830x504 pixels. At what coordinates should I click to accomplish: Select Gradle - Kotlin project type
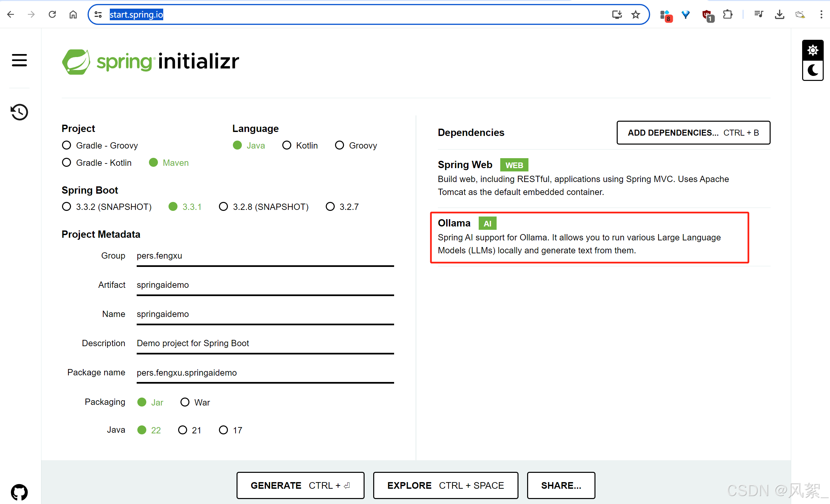tap(97, 162)
